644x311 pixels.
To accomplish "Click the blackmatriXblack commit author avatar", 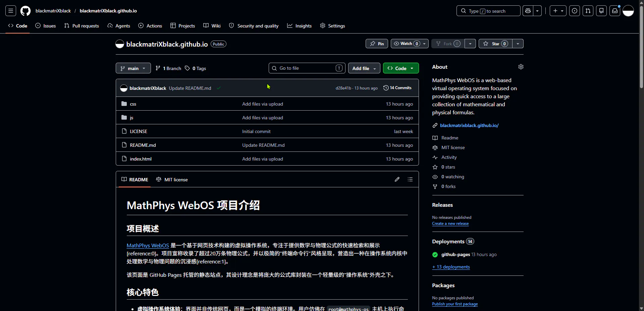I will click(124, 88).
